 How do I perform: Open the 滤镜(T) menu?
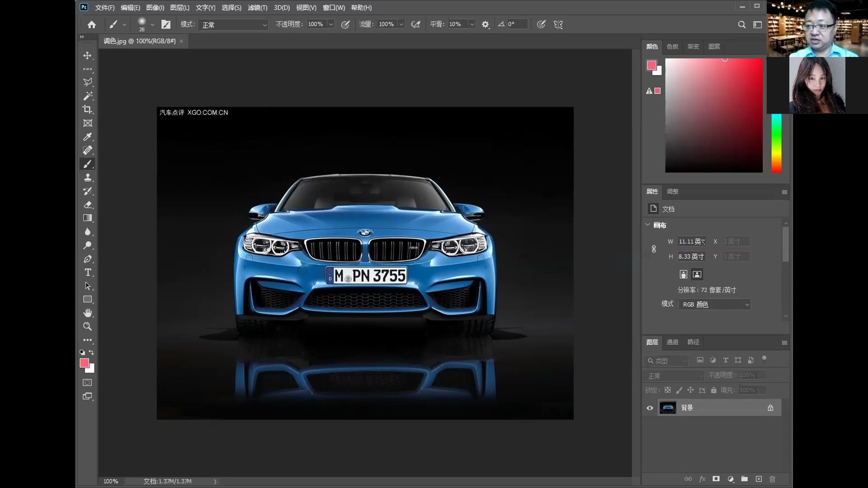coord(258,8)
